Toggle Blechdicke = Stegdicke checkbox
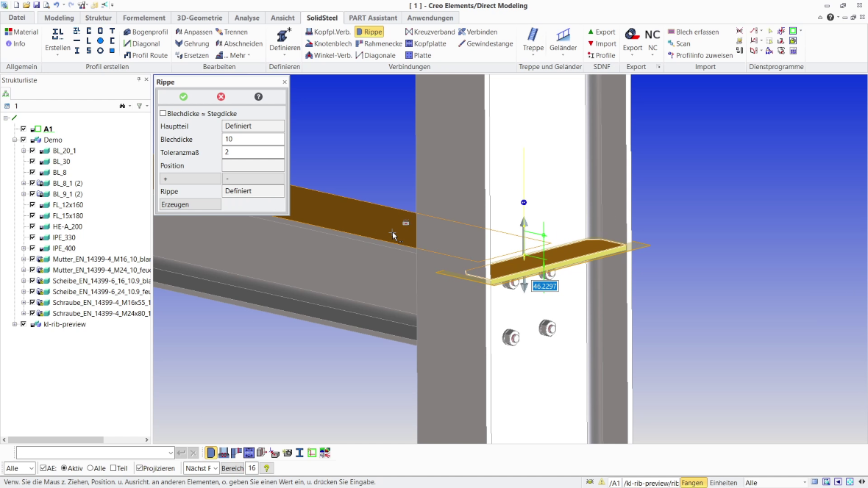 click(163, 113)
